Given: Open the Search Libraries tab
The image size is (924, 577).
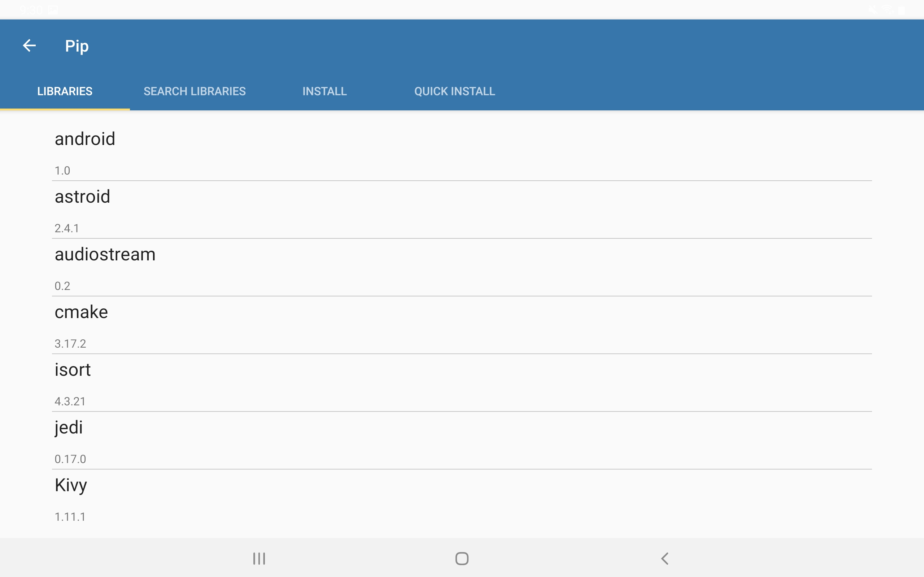Looking at the screenshot, I should coord(194,91).
